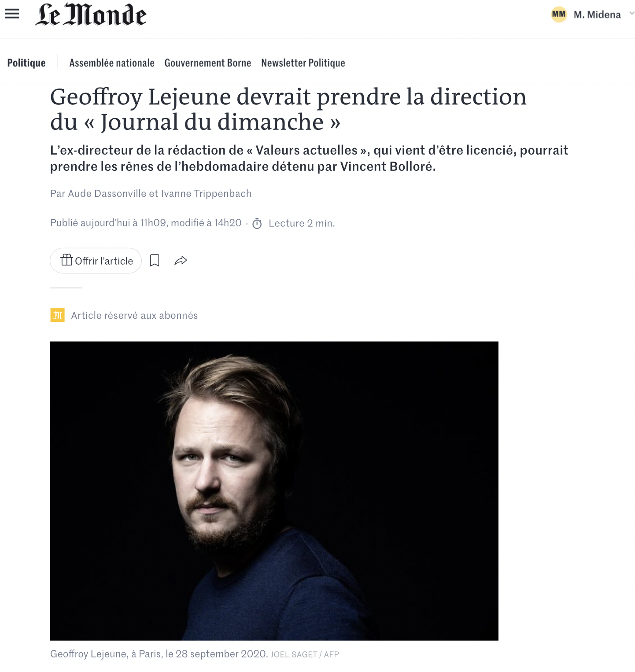Click the Offrir l'article button
Screen dimensions: 635x672
point(96,261)
